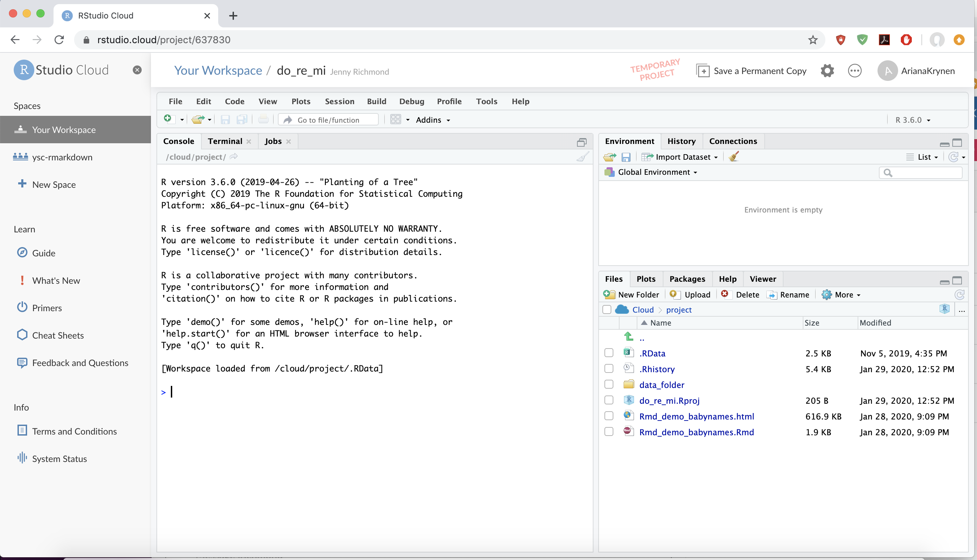The height and width of the screenshot is (560, 977).
Task: Click the Delete file icon
Action: pyautogui.click(x=725, y=294)
